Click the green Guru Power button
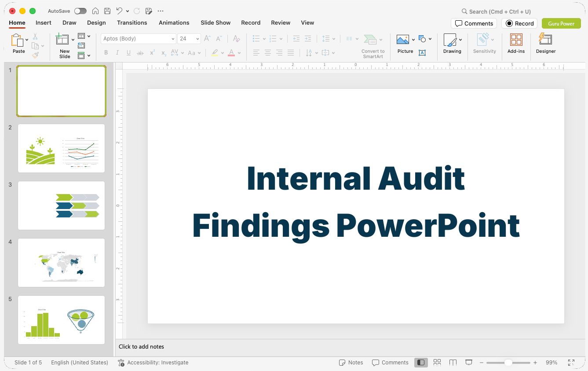The width and height of the screenshot is (588, 371). pos(561,23)
